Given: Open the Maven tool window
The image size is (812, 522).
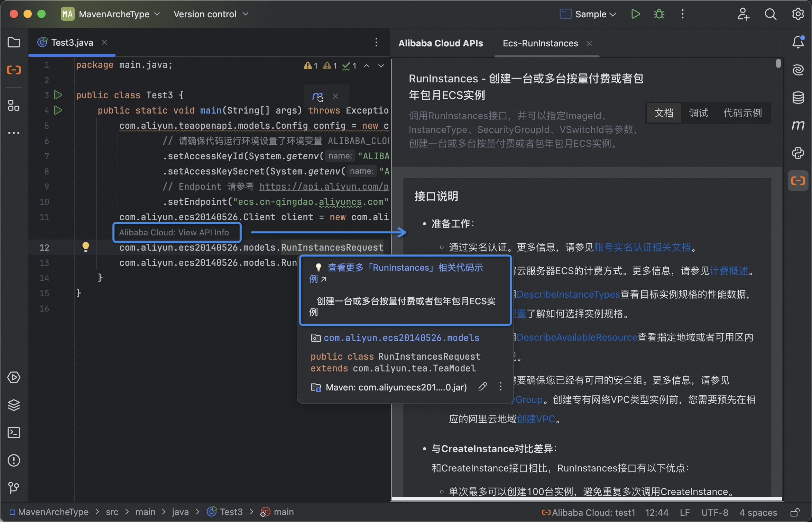Looking at the screenshot, I should 798,125.
